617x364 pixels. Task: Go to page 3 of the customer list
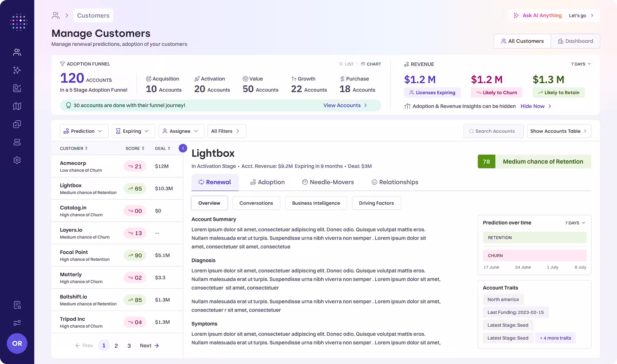[129, 345]
